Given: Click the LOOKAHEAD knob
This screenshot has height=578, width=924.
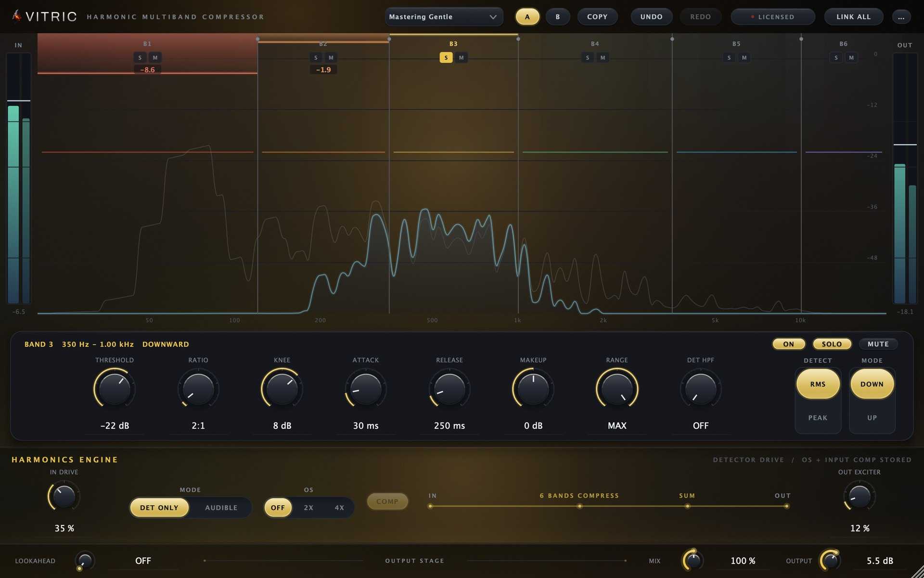Looking at the screenshot, I should pyautogui.click(x=85, y=561).
